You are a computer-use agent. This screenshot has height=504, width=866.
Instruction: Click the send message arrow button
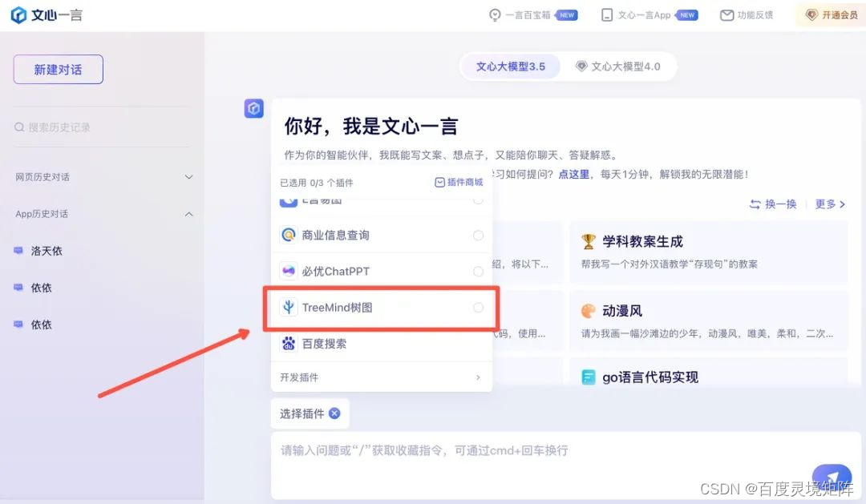832,478
